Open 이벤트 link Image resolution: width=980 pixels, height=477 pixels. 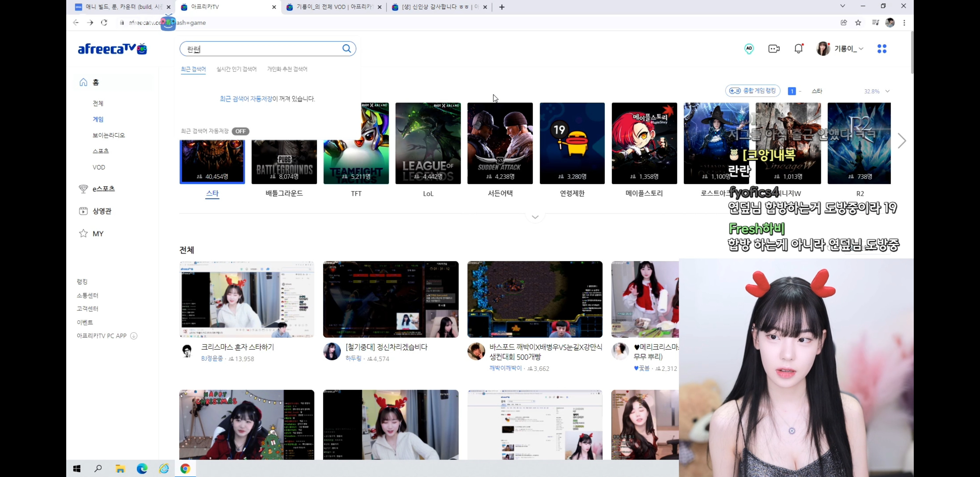point(85,322)
